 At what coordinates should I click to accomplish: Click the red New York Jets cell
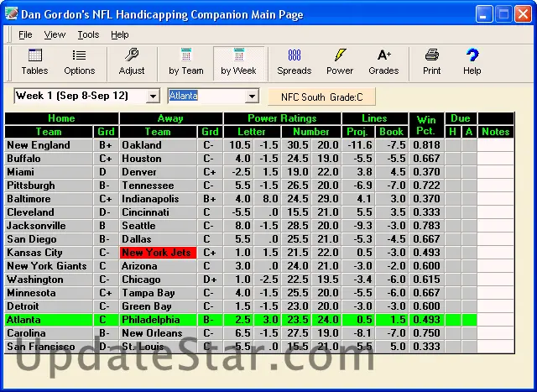(158, 253)
